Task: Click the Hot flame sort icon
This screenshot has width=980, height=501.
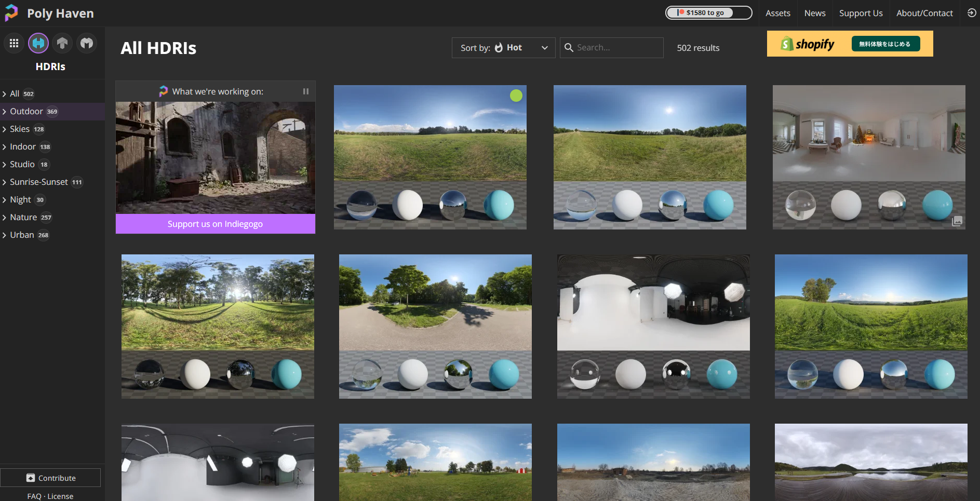Action: coord(499,47)
